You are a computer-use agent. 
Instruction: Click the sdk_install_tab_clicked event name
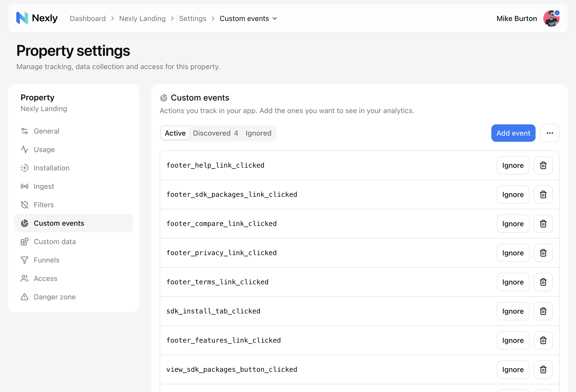[x=213, y=311]
